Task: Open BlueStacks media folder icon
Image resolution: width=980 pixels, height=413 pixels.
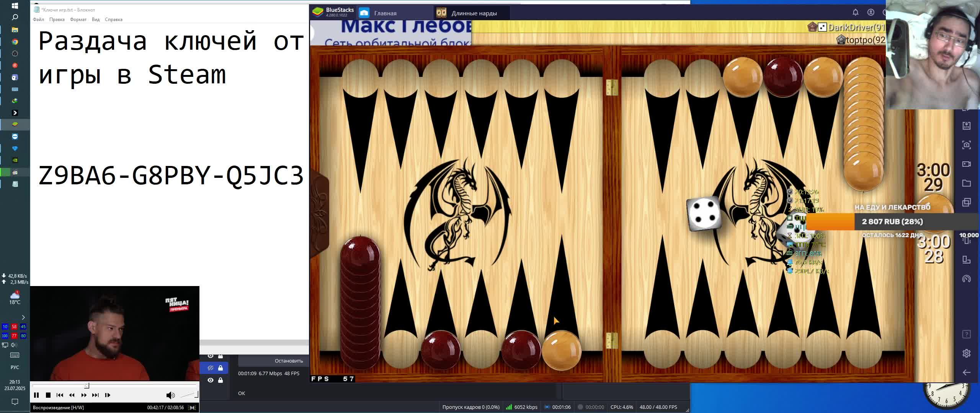Action: [966, 183]
